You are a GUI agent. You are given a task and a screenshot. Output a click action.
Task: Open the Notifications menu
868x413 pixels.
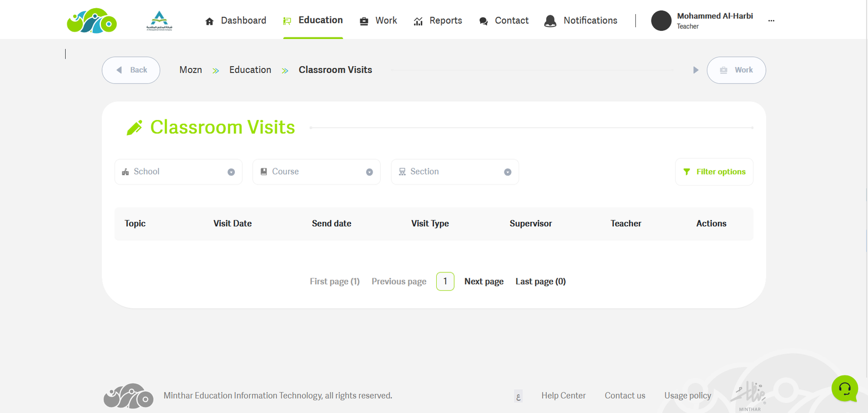(x=580, y=21)
